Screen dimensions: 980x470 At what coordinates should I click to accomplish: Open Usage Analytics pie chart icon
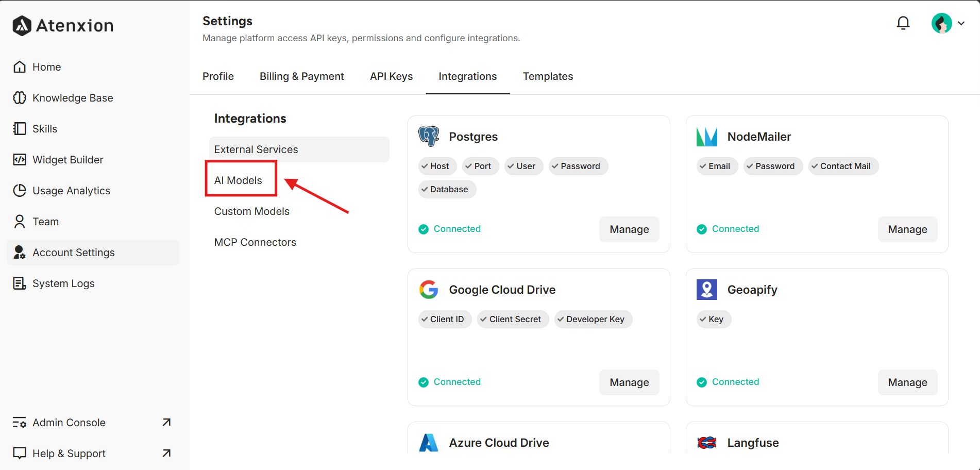[20, 191]
